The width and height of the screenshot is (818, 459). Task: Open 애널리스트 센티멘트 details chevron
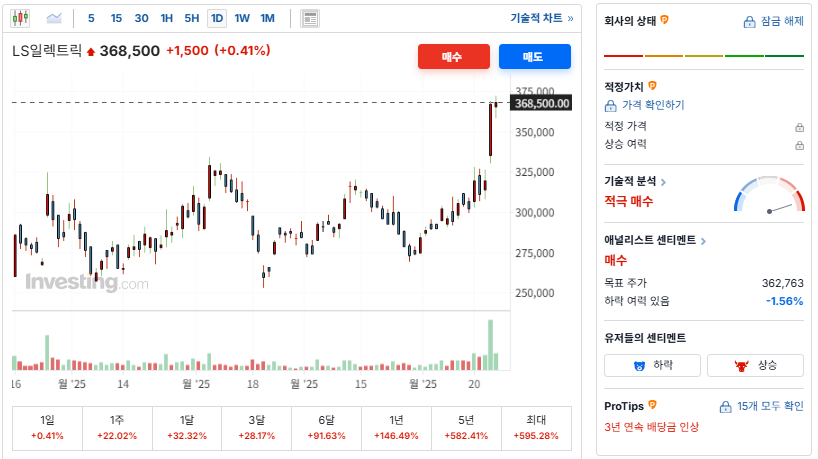point(703,241)
